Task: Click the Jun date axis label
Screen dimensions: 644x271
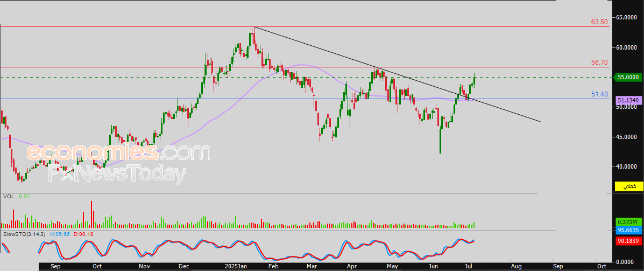Action: pos(433,266)
